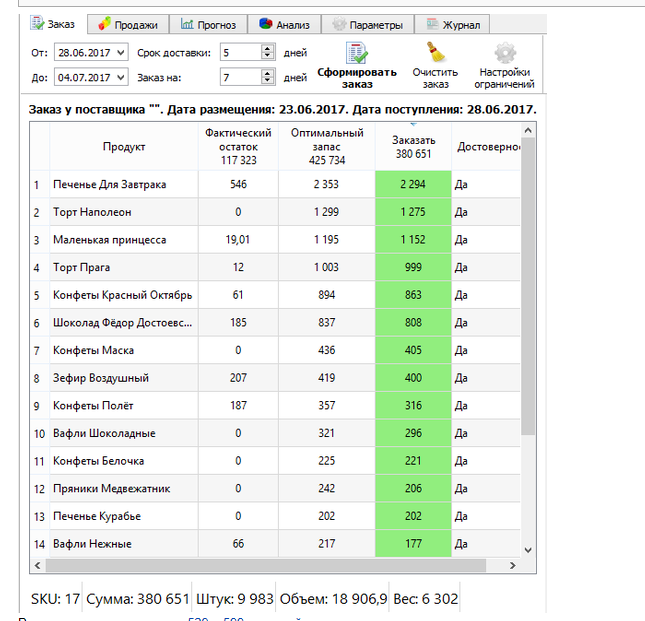Click the order quantity cell 999

[x=413, y=267]
